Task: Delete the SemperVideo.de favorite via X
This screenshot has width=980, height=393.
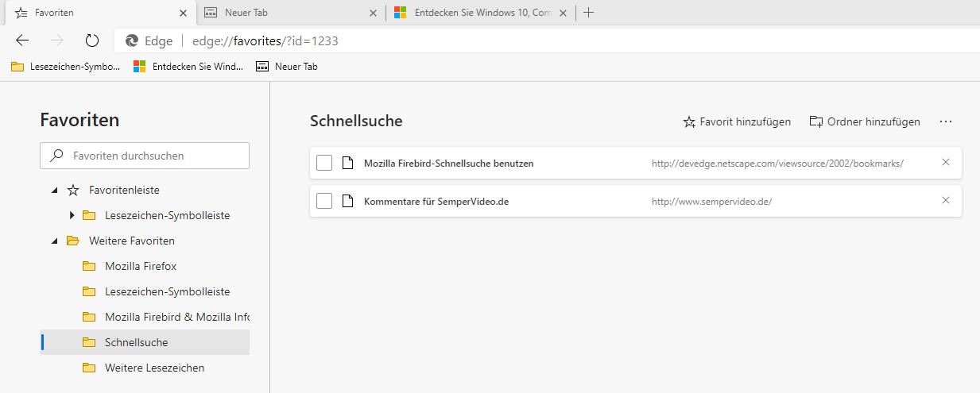Action: pyautogui.click(x=945, y=200)
